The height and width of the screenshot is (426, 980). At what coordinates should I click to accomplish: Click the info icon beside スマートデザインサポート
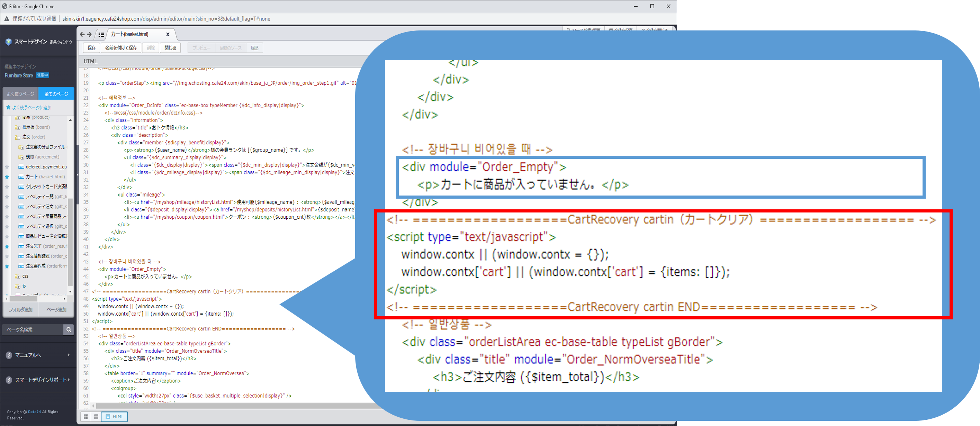tap(9, 380)
